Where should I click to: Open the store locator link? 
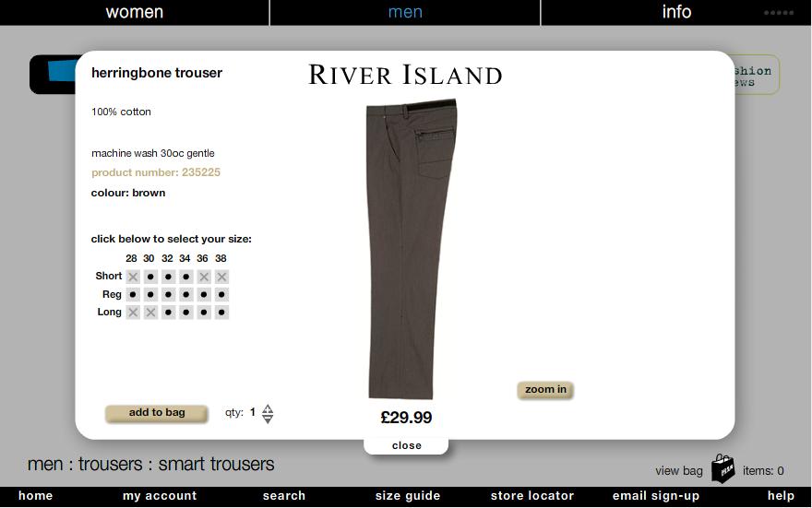tap(531, 496)
